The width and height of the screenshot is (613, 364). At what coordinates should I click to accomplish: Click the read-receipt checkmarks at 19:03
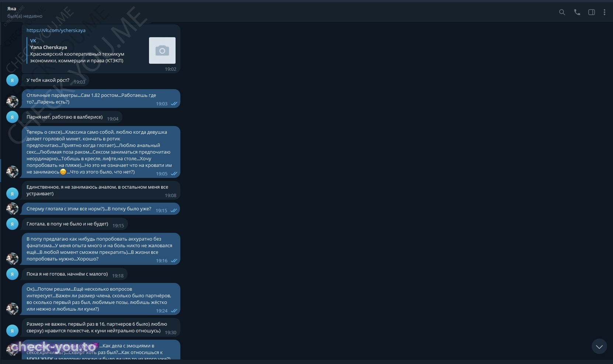tap(174, 104)
